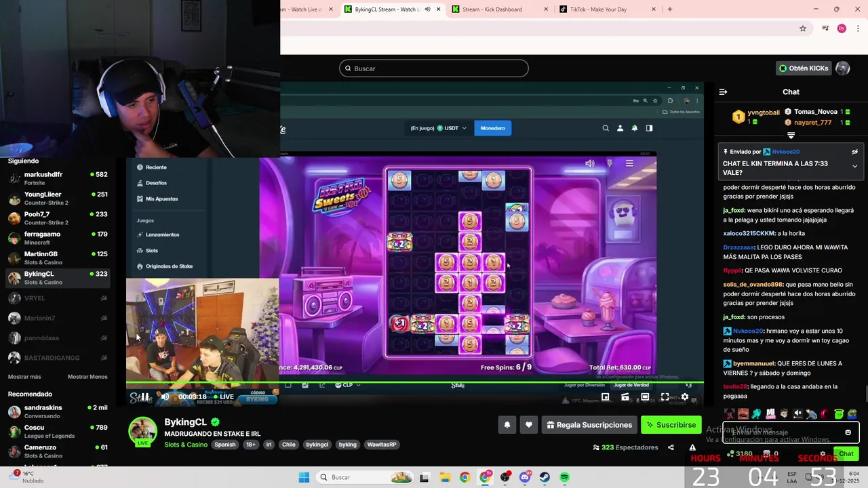The image size is (868, 488).
Task: Enter fullscreen on the Kick player
Action: [665, 397]
